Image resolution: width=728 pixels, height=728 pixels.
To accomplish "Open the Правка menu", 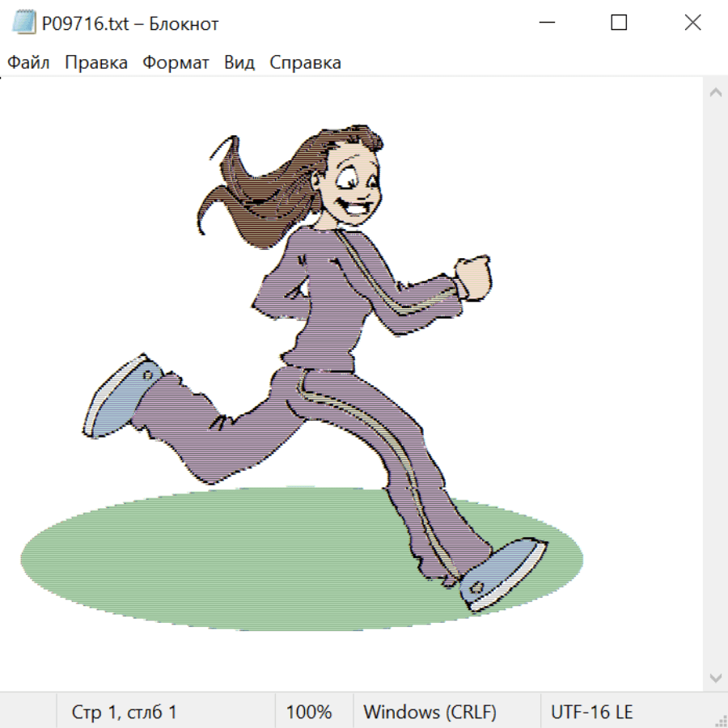I will (x=96, y=63).
